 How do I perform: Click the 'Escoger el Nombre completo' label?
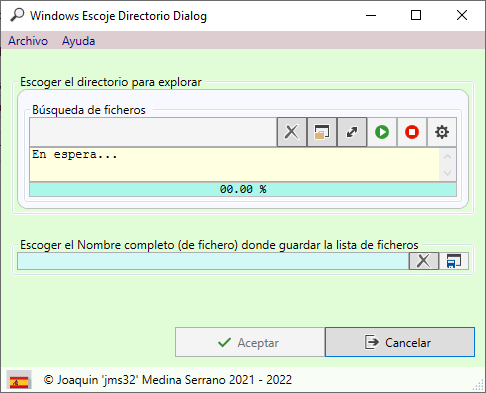point(219,245)
